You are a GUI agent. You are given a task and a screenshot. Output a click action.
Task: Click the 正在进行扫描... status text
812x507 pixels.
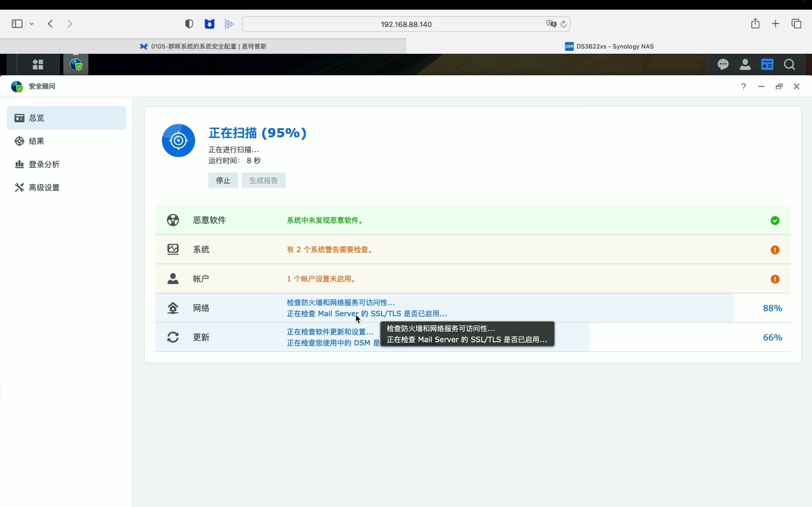(x=234, y=150)
